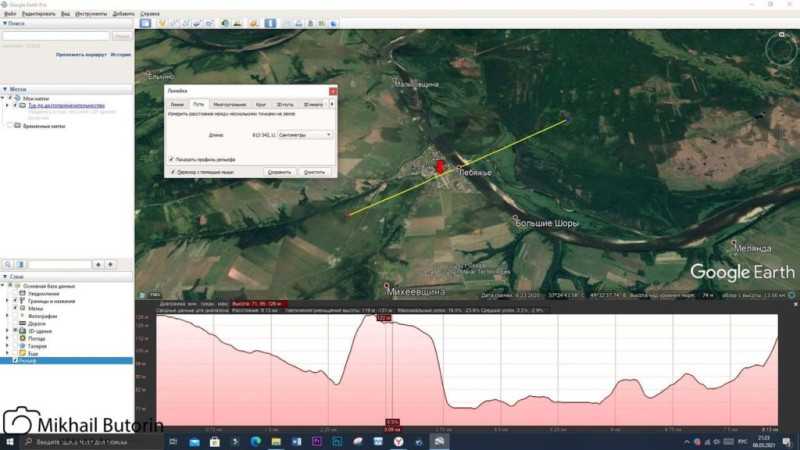Switch to the Линия tab in ruler
This screenshot has width=800, height=450.
pyautogui.click(x=177, y=104)
